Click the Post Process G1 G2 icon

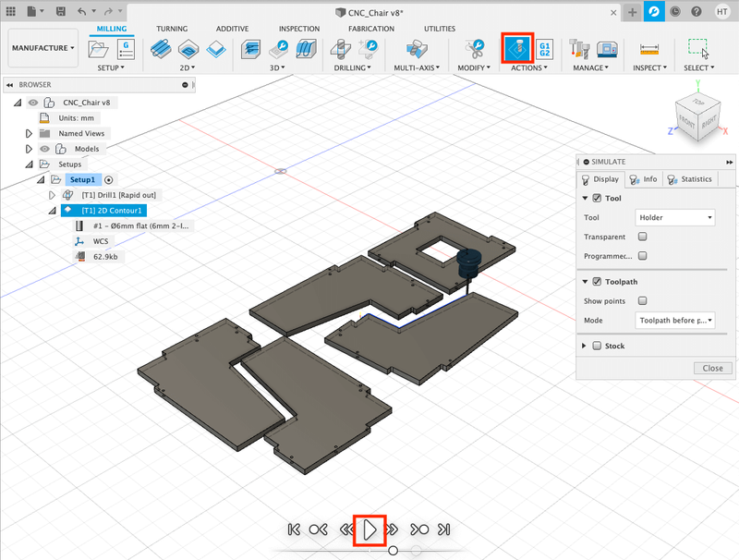coord(545,49)
